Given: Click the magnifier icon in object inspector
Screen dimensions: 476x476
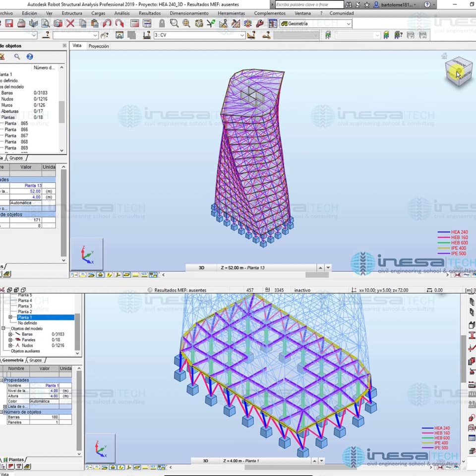Looking at the screenshot, I should [x=17, y=57].
